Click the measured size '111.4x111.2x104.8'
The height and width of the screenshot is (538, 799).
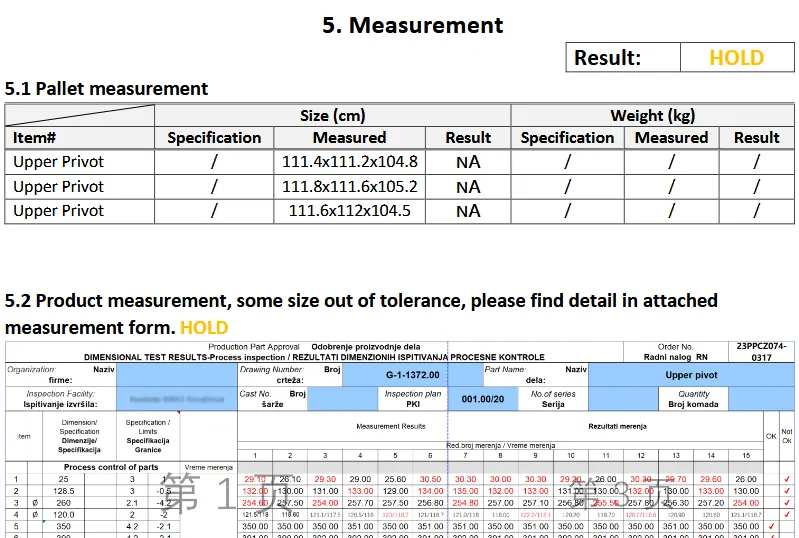[x=350, y=162]
